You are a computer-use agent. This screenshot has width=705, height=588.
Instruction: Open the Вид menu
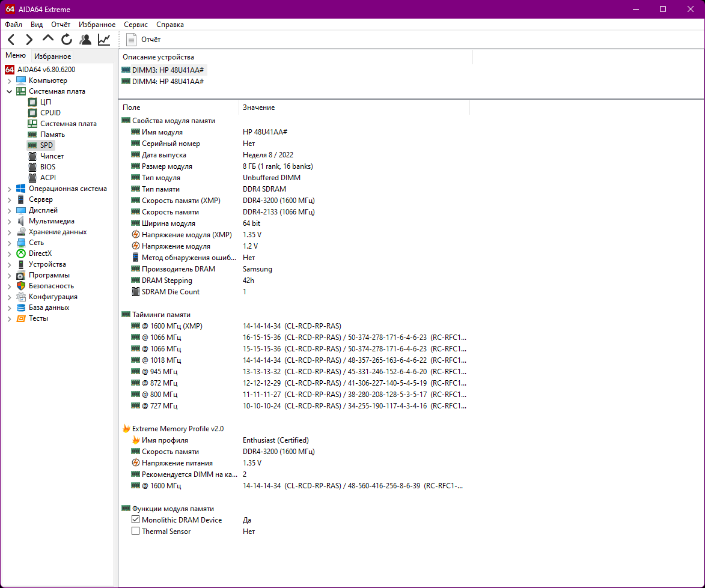37,25
